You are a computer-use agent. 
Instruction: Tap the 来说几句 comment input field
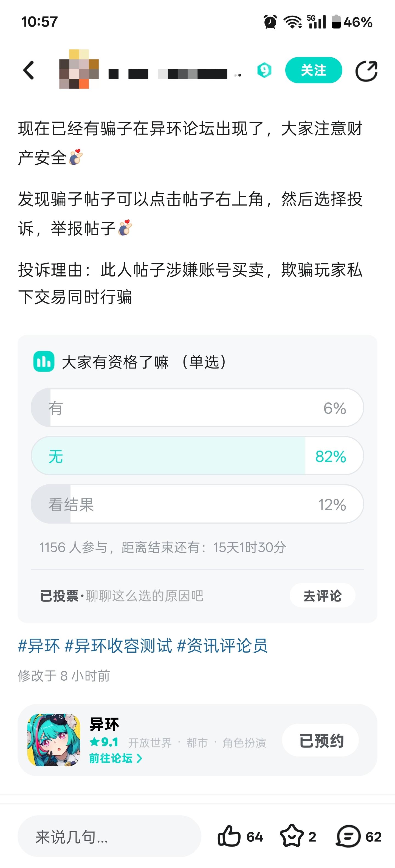tap(109, 836)
